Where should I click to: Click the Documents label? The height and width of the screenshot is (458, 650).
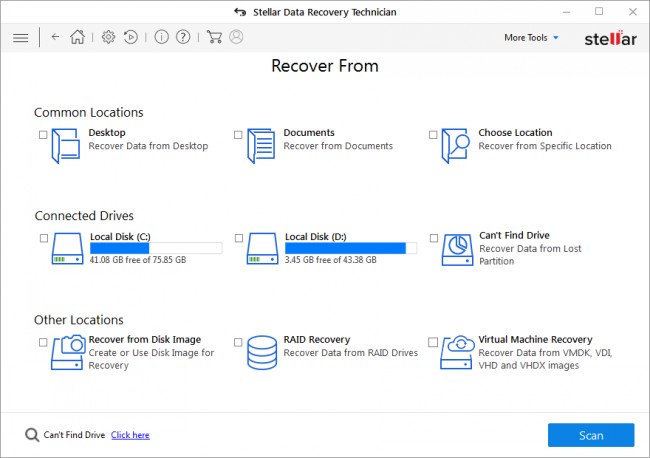[309, 133]
